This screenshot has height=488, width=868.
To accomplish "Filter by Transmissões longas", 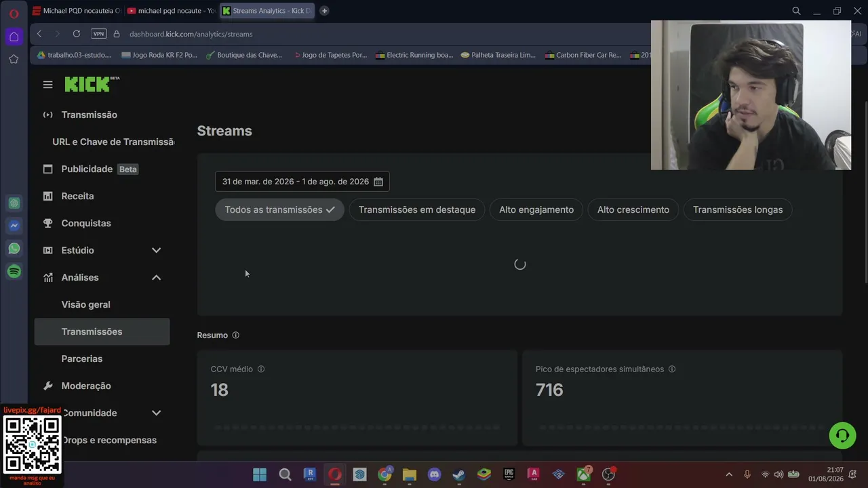I will [x=738, y=209].
